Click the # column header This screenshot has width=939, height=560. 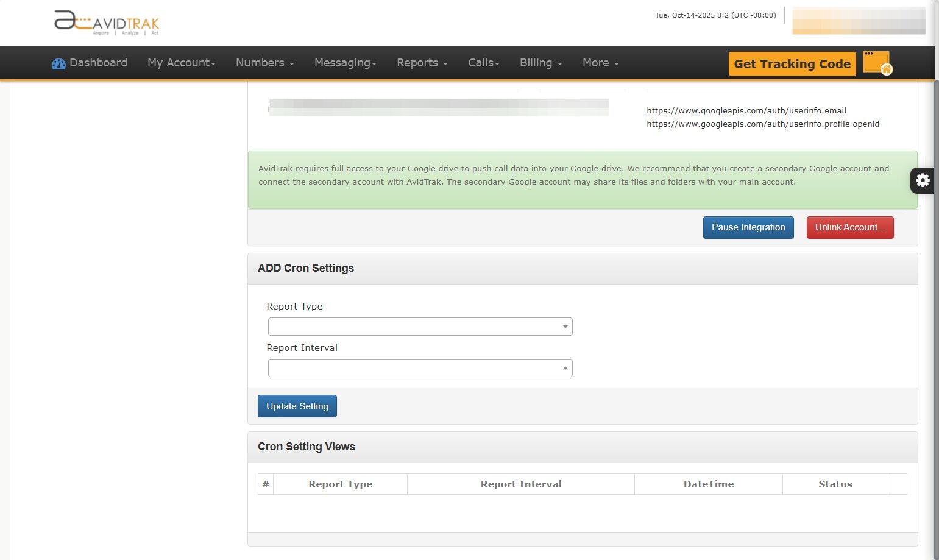point(266,484)
